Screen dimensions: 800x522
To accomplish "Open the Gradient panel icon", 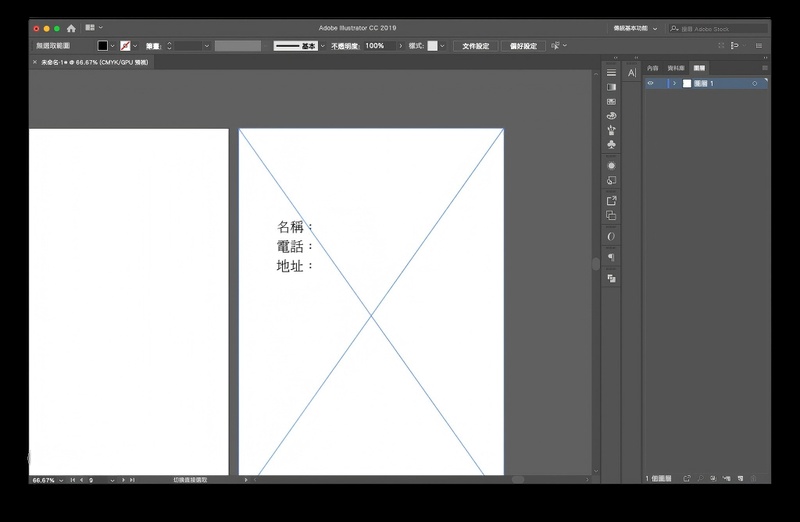I will pyautogui.click(x=611, y=87).
